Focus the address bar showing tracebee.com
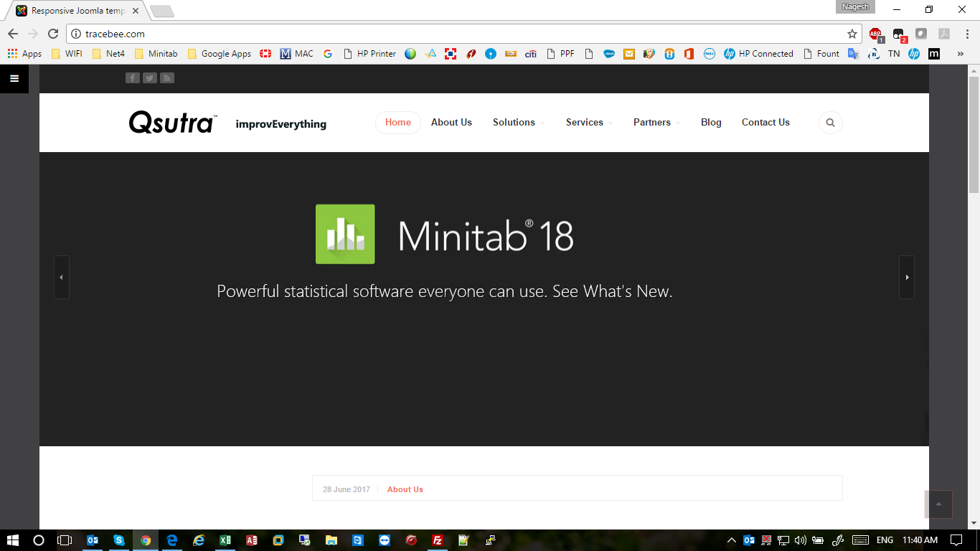Screen dimensions: 980x551 pos(464,34)
